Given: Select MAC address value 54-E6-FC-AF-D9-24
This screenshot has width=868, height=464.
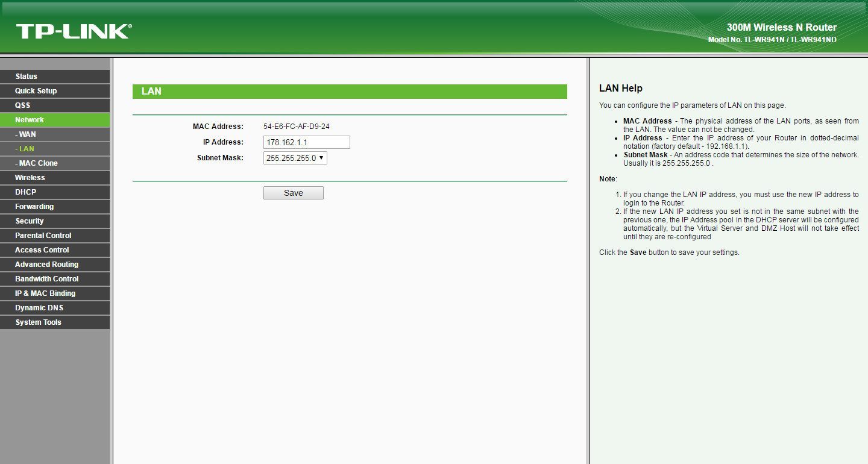Looking at the screenshot, I should point(297,127).
